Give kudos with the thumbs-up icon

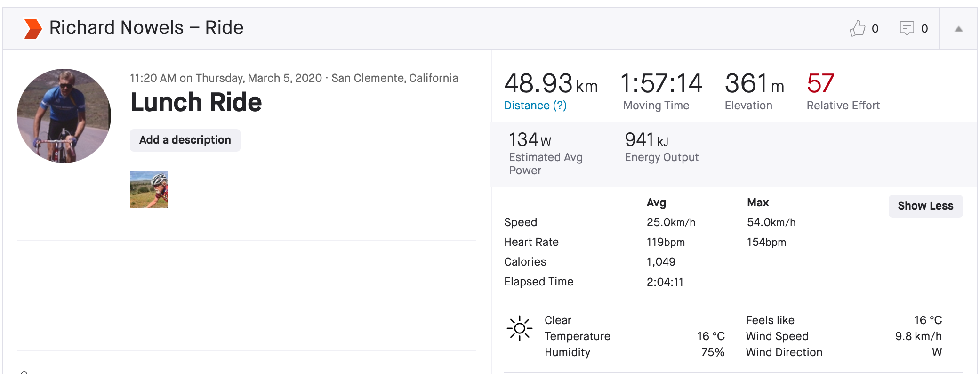point(857,28)
